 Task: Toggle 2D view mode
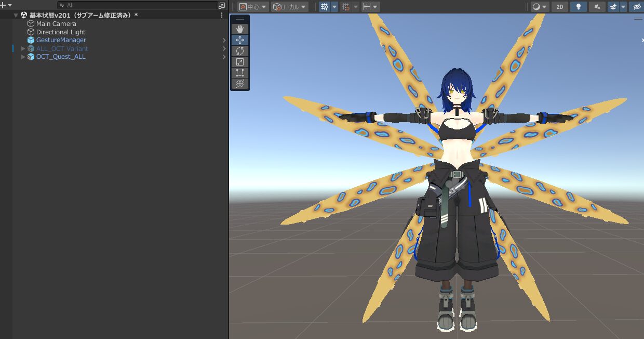coord(559,7)
